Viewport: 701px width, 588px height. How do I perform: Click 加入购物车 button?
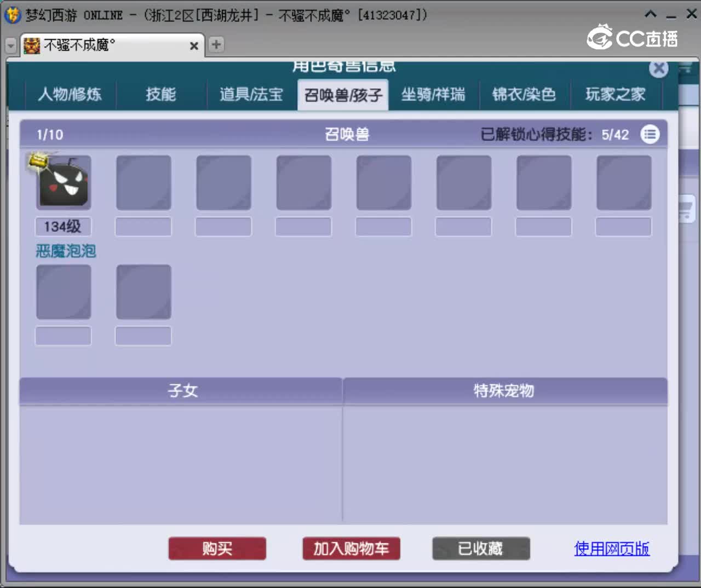click(x=351, y=548)
